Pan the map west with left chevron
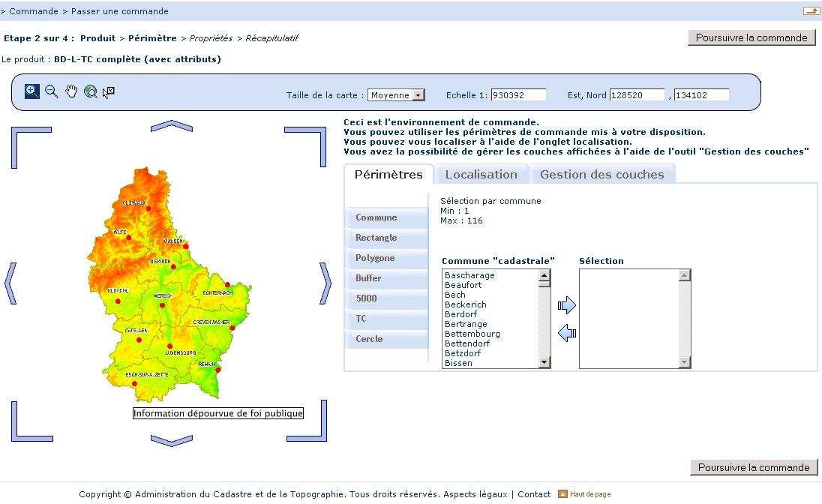This screenshot has width=822, height=504. pyautogui.click(x=10, y=283)
